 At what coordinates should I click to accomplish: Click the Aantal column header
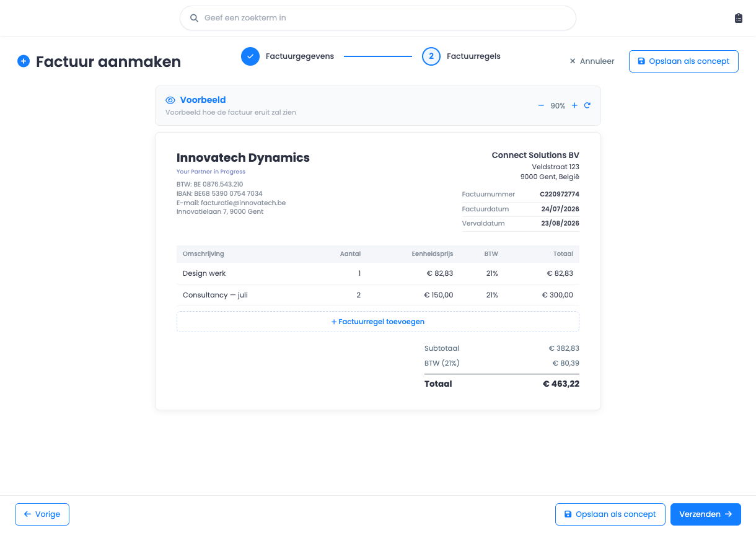click(350, 253)
